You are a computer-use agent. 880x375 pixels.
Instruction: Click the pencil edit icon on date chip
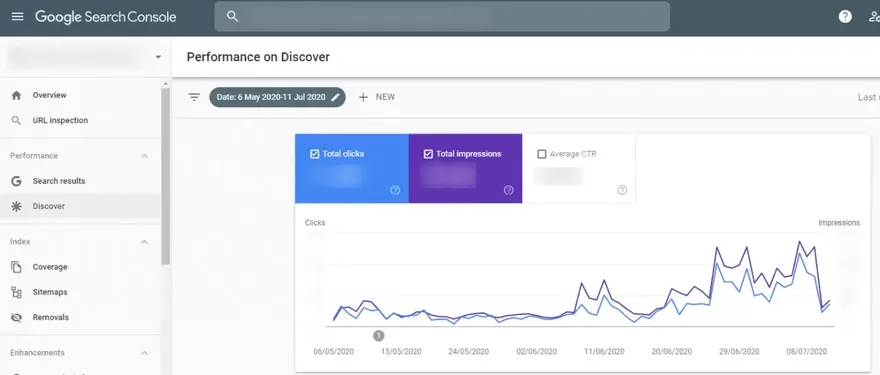click(335, 97)
